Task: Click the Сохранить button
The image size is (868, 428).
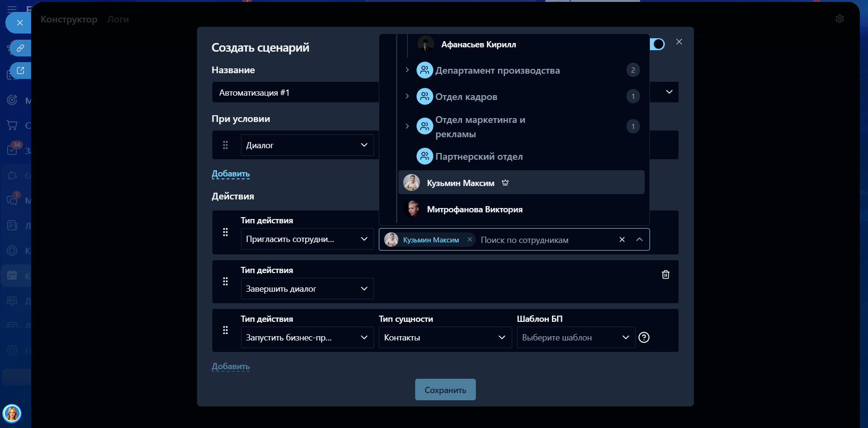Action: 445,390
